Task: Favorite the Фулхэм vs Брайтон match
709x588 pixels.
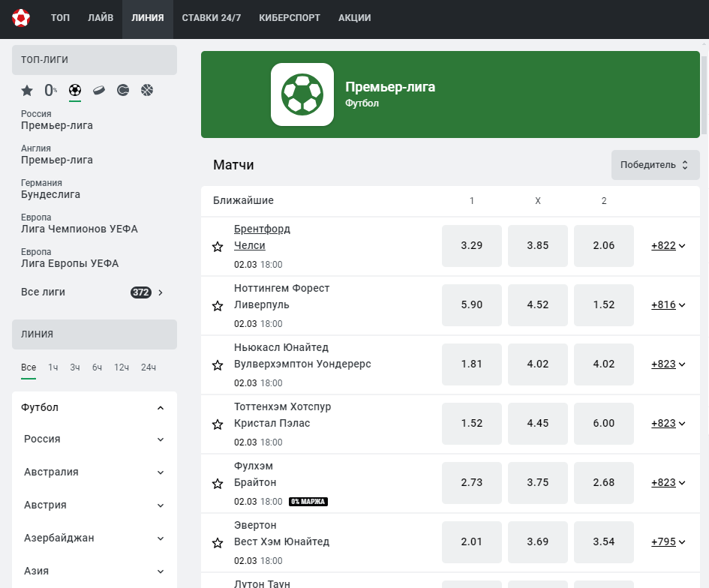Action: point(218,484)
